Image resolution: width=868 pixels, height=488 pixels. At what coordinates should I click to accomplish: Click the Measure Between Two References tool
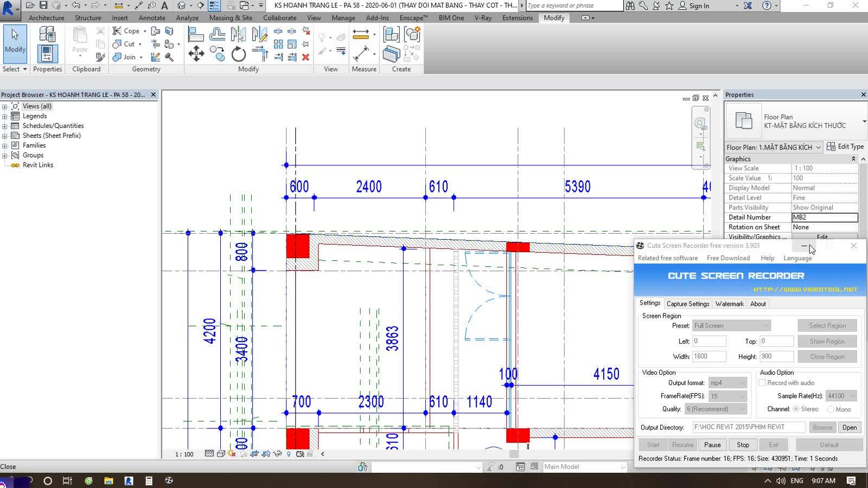pyautogui.click(x=361, y=54)
